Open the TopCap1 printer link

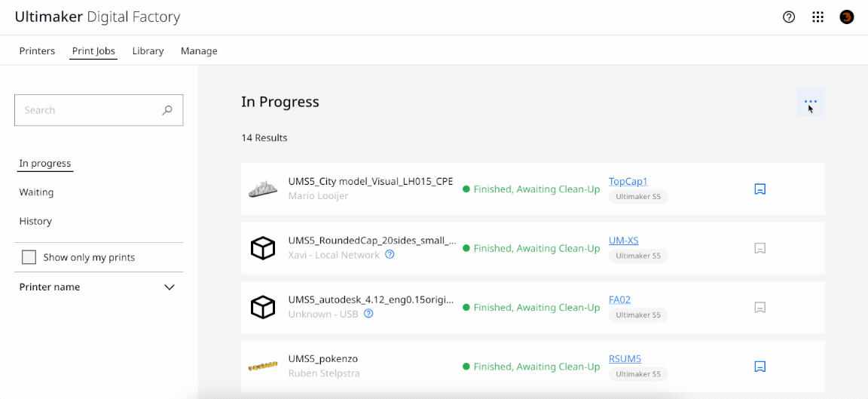pyautogui.click(x=628, y=181)
